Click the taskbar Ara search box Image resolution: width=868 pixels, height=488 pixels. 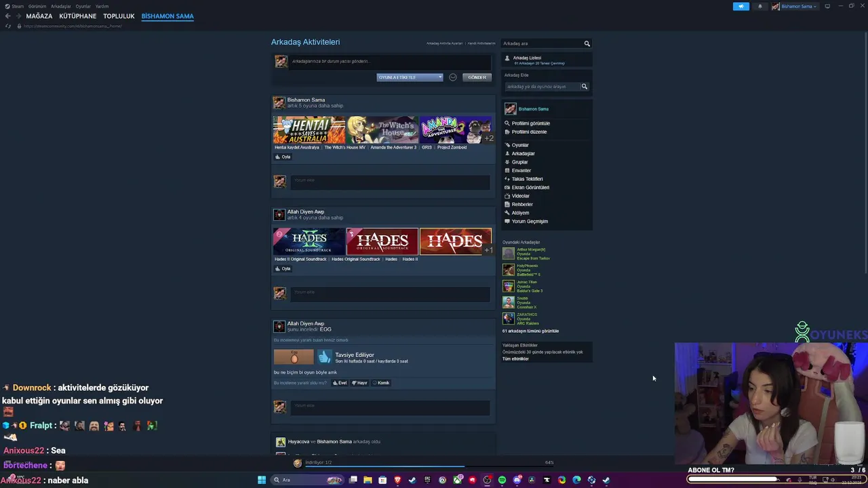[x=307, y=480]
